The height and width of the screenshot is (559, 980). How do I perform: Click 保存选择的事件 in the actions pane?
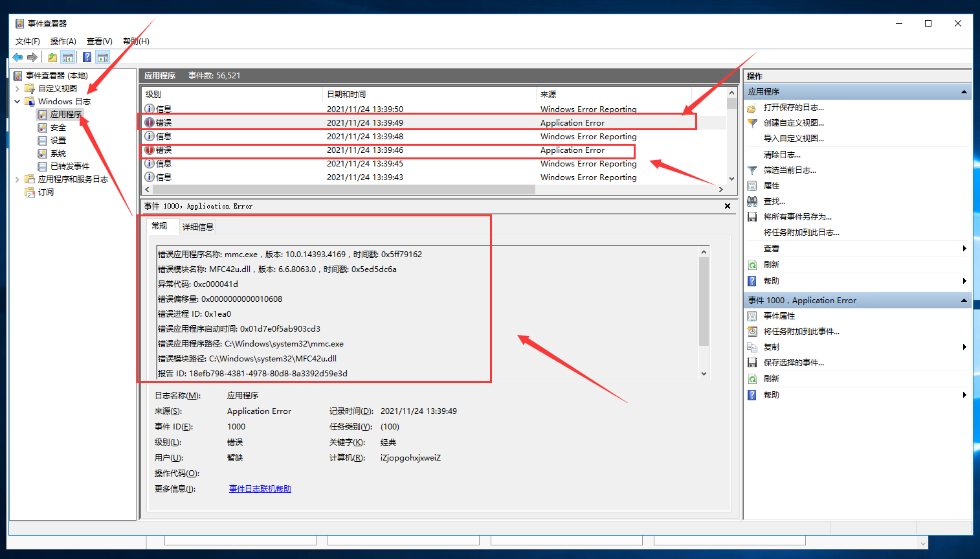pyautogui.click(x=793, y=363)
